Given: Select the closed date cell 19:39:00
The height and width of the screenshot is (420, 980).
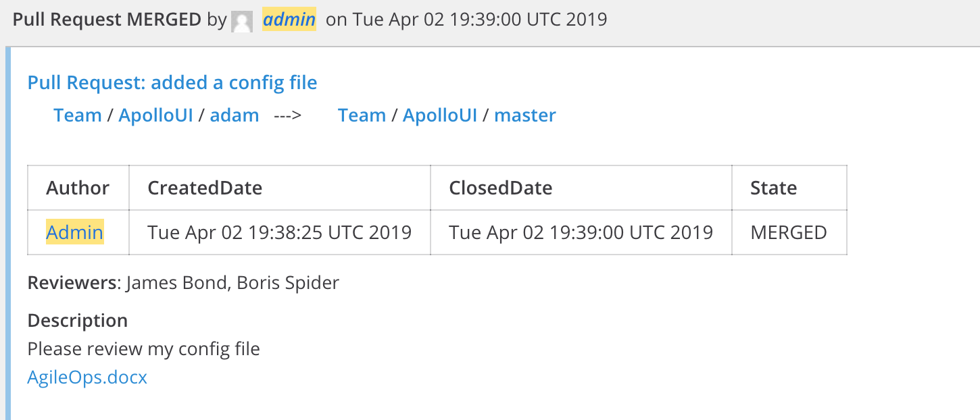Looking at the screenshot, I should click(581, 232).
